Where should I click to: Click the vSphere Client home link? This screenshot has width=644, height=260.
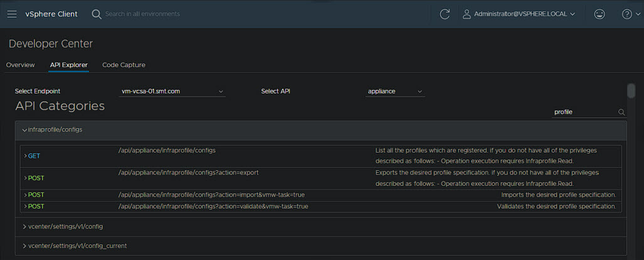pos(51,14)
